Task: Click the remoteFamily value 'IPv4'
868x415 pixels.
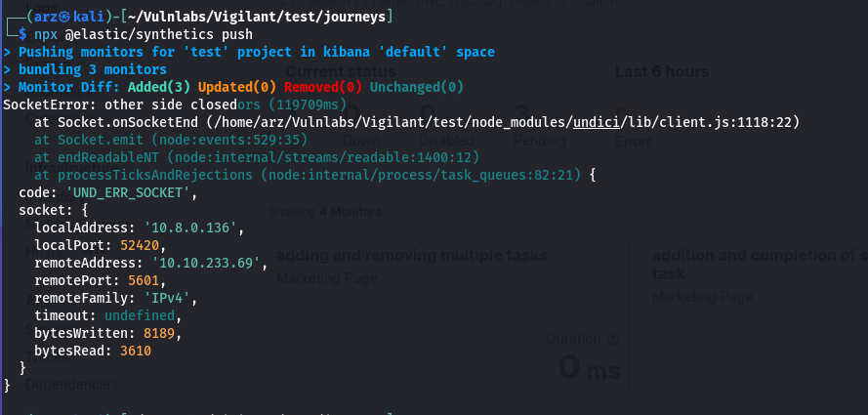Action: click(167, 299)
